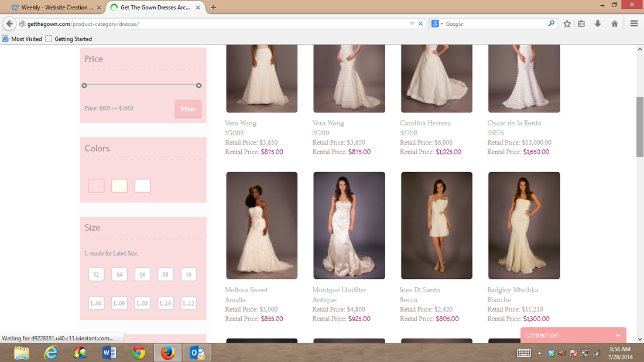
Task: Click the pink Filter button
Action: 188,109
